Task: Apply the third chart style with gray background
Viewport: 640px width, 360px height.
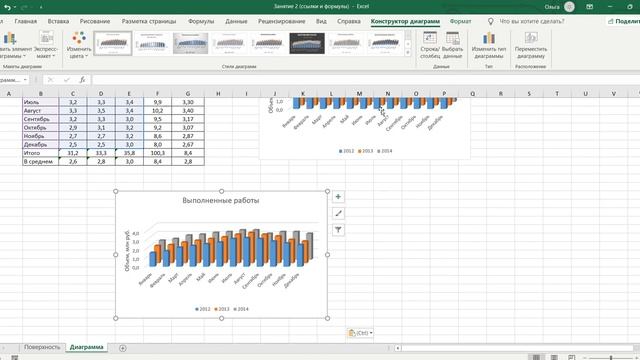Action: point(191,43)
